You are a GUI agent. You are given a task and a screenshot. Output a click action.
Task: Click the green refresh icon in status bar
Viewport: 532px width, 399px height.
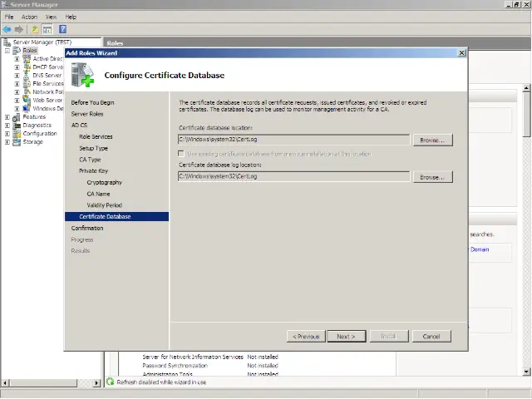[110, 382]
